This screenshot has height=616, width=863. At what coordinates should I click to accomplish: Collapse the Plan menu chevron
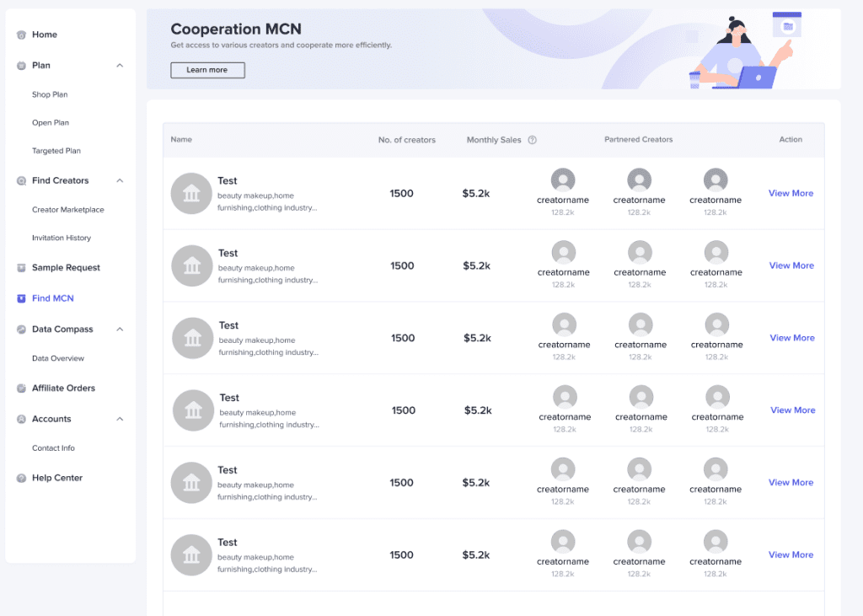pyautogui.click(x=120, y=66)
